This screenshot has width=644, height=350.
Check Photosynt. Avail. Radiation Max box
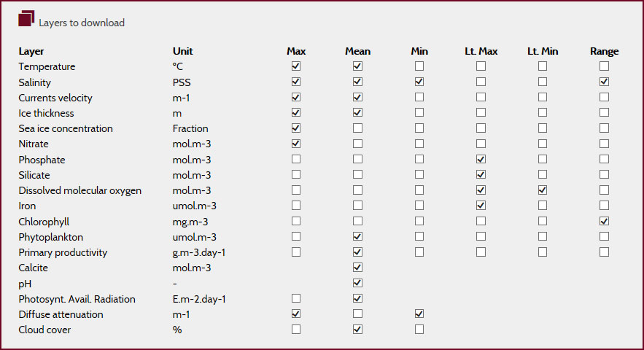[295, 298]
